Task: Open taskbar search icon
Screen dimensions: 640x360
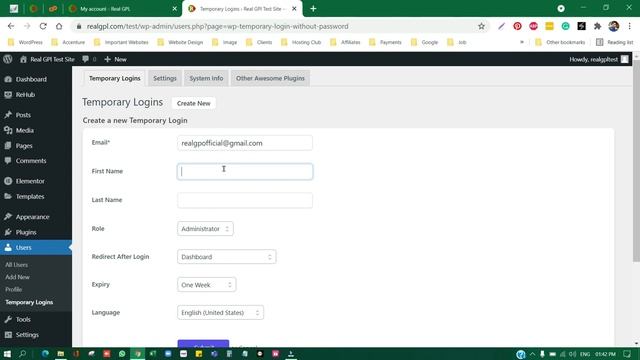Action: tap(22, 354)
